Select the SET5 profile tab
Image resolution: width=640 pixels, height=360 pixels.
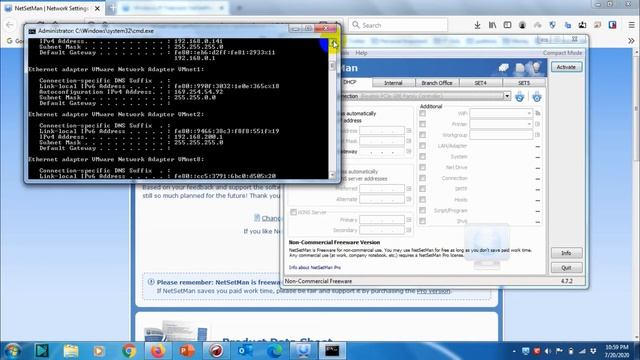click(524, 83)
